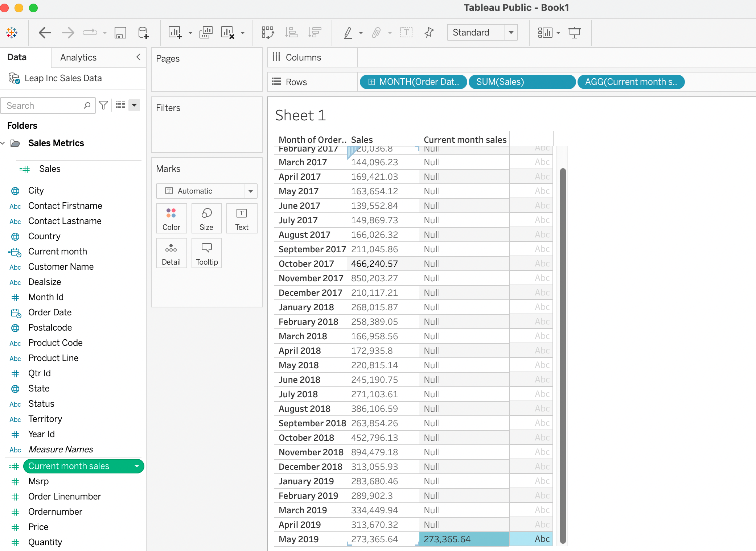This screenshot has height=551, width=756.
Task: Click the New Data Source icon
Action: 143,33
